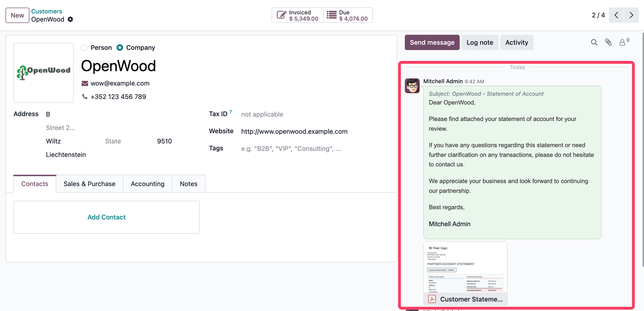Open attachments via the paperclip icon
This screenshot has height=311, width=644.
[x=608, y=42]
